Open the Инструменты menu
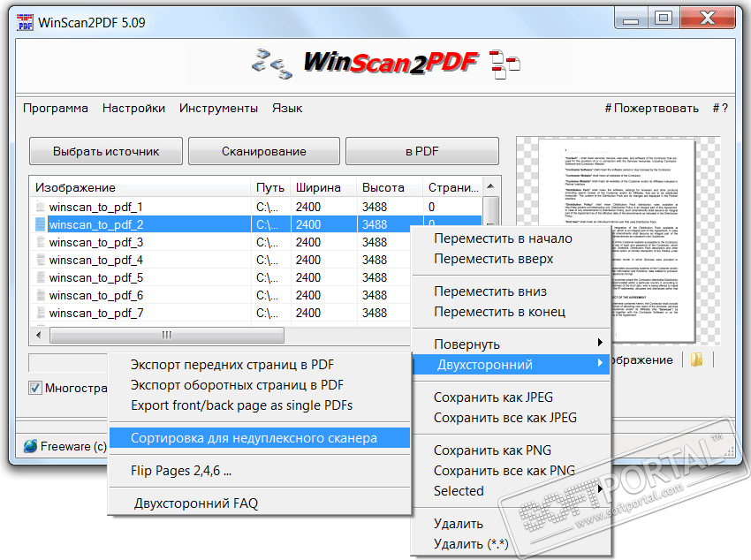The image size is (751, 560). click(218, 108)
